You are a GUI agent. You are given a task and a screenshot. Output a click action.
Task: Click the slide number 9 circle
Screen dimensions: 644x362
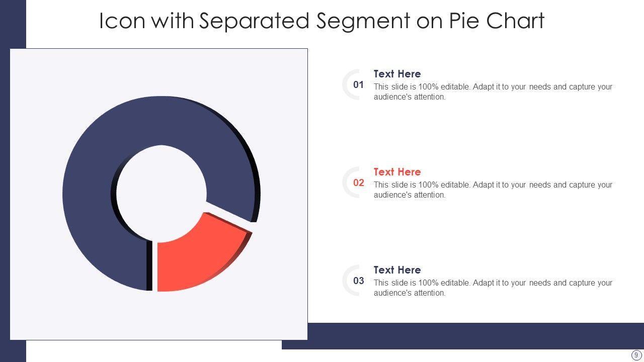click(636, 355)
